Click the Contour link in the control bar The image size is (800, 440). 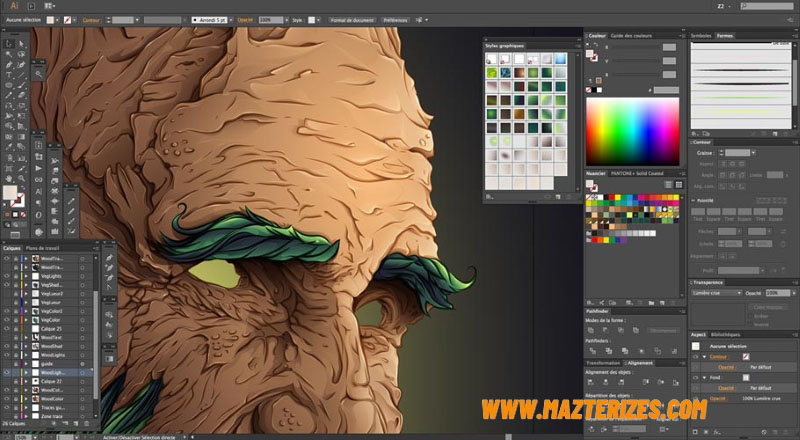pyautogui.click(x=91, y=20)
